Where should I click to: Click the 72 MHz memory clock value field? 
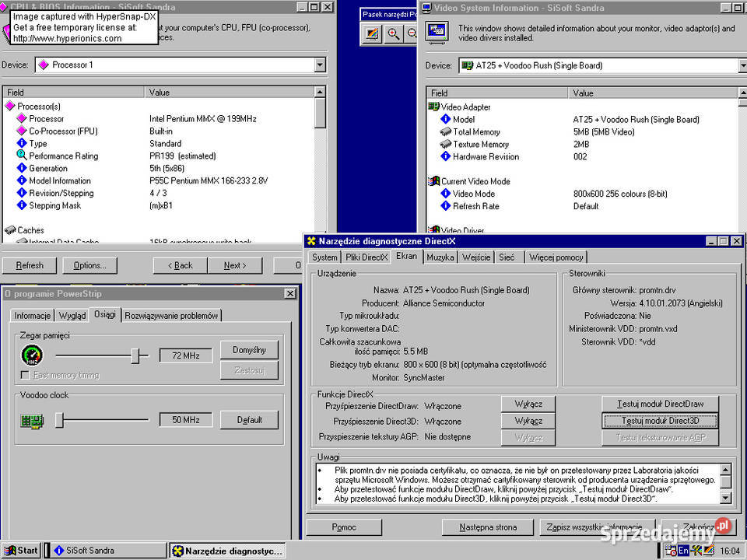tap(186, 355)
